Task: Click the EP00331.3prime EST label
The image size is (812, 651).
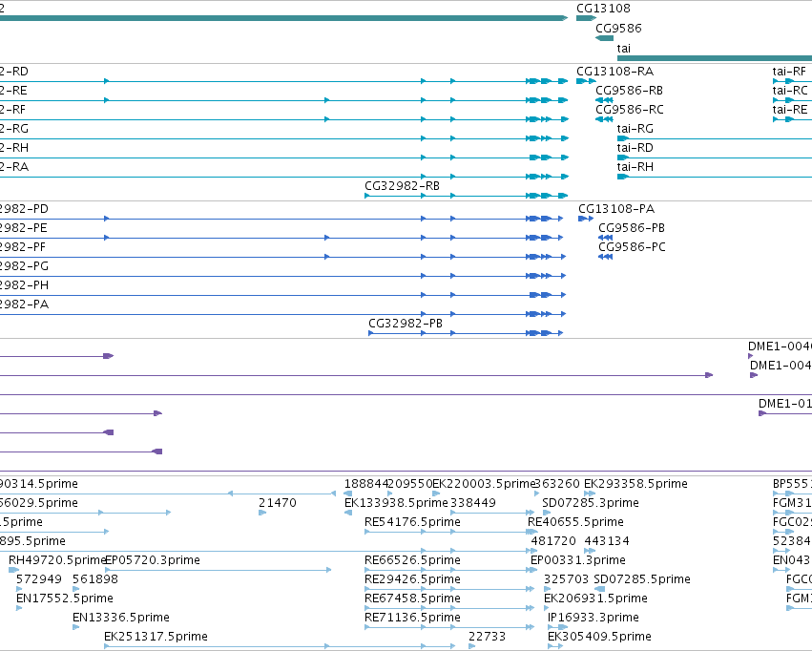Action: [578, 560]
